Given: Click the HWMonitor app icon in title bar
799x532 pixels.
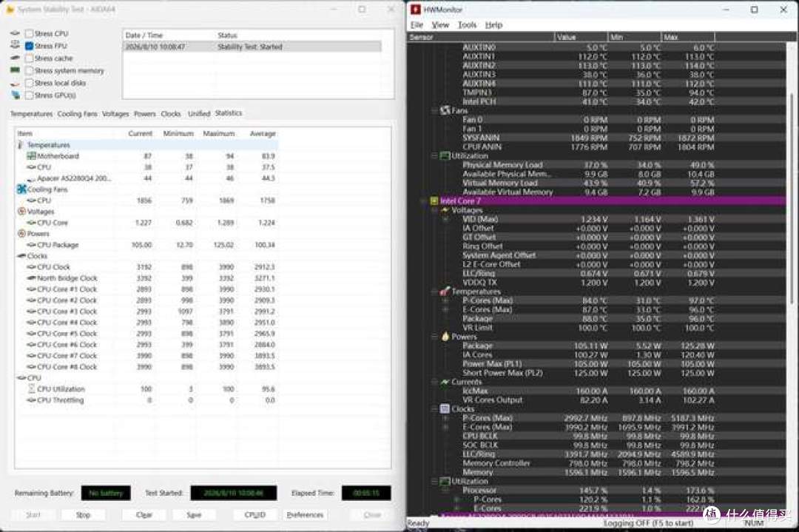Looking at the screenshot, I should pos(416,9).
